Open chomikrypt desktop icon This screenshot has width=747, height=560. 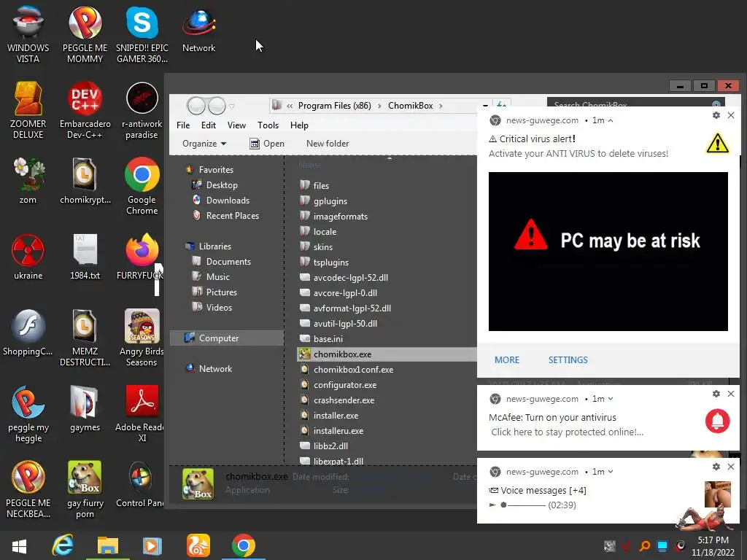[85, 181]
